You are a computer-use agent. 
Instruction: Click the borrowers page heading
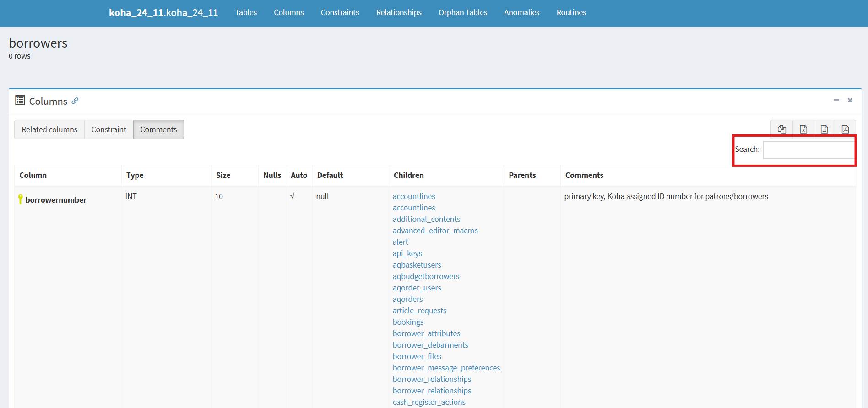38,43
